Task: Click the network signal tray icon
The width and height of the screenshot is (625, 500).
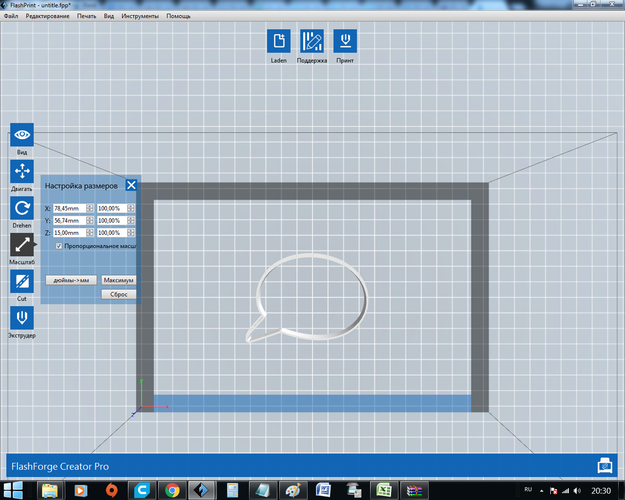Action: (x=566, y=491)
